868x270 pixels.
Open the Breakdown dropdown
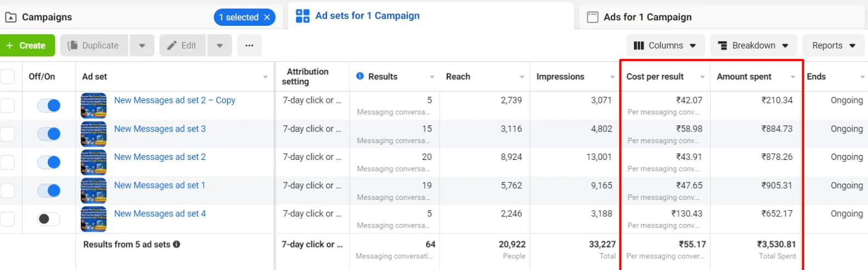pos(753,45)
